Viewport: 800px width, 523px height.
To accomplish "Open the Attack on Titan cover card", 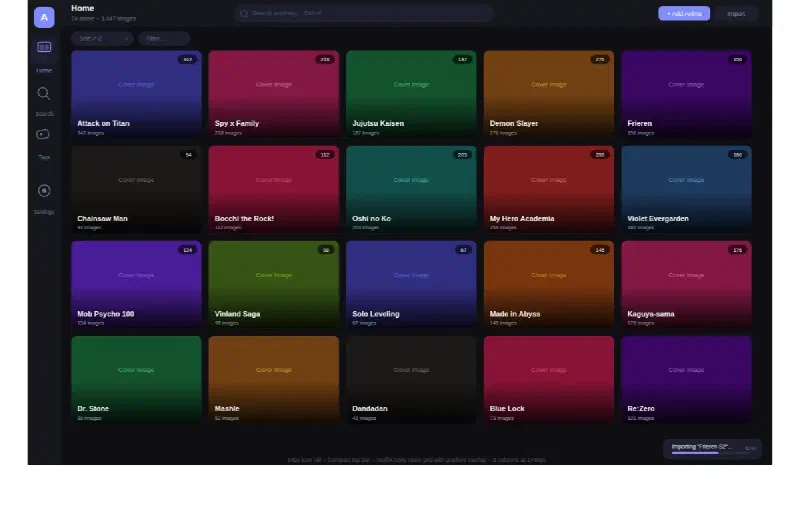I will (x=136, y=94).
